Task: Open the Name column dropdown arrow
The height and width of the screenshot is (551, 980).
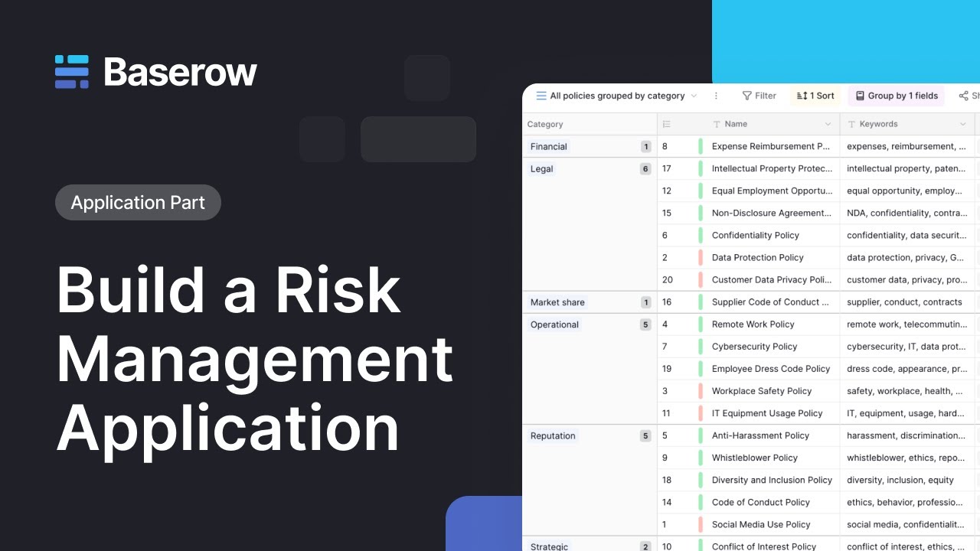Action: [828, 124]
